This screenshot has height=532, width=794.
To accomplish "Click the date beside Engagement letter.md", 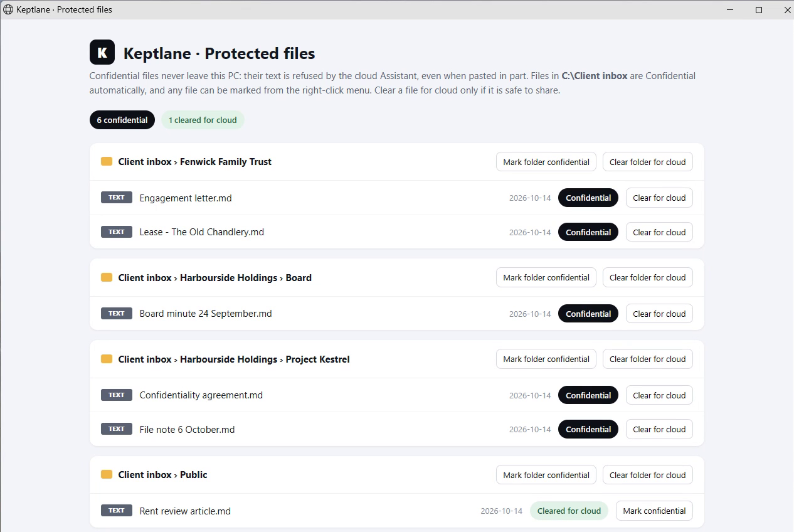I will (530, 198).
